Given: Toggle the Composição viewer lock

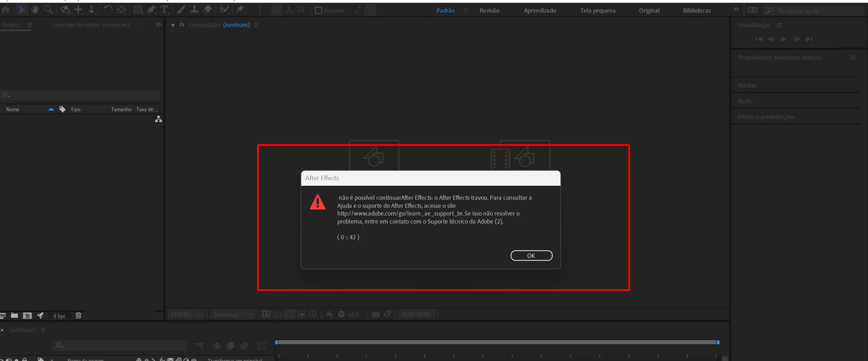Looking at the screenshot, I should (x=182, y=24).
